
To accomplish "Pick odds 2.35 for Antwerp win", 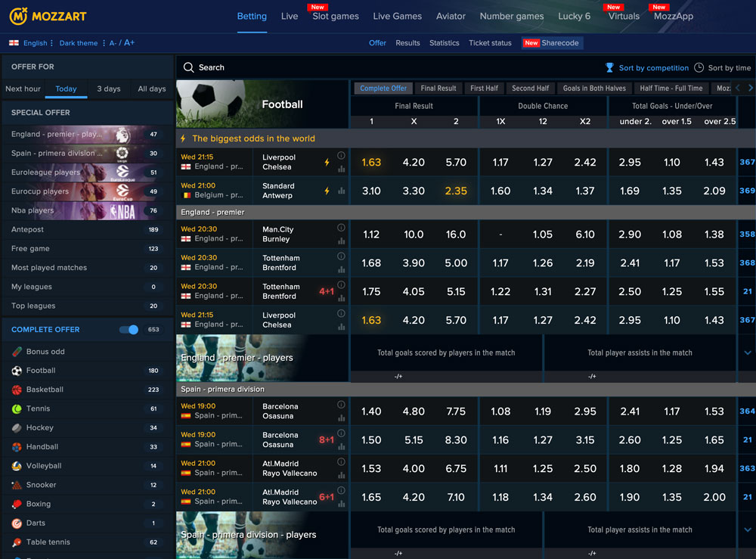I will [456, 191].
